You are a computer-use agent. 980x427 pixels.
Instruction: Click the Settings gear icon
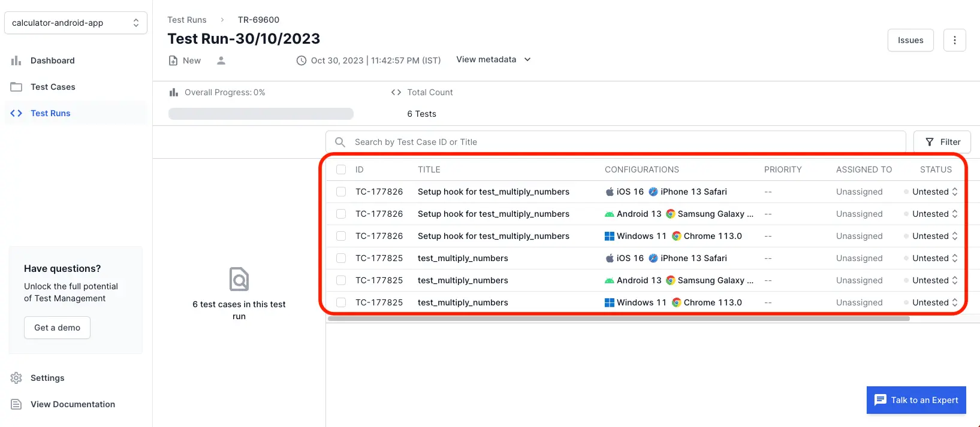tap(16, 378)
